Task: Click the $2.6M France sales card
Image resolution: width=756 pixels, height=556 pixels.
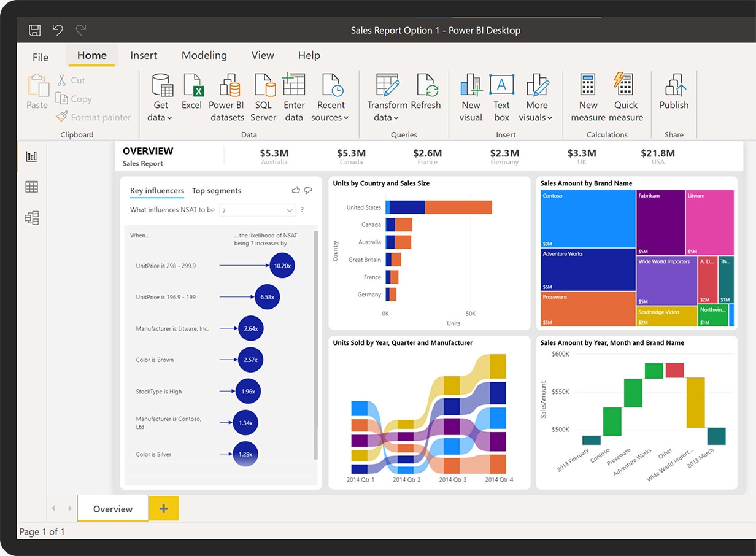Action: click(427, 157)
